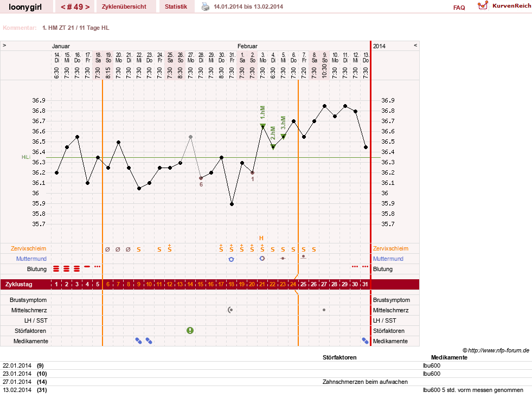Screen dimensions: 532x411
Task: Click Muttermund circle icon on day 21
Action: coord(262,259)
